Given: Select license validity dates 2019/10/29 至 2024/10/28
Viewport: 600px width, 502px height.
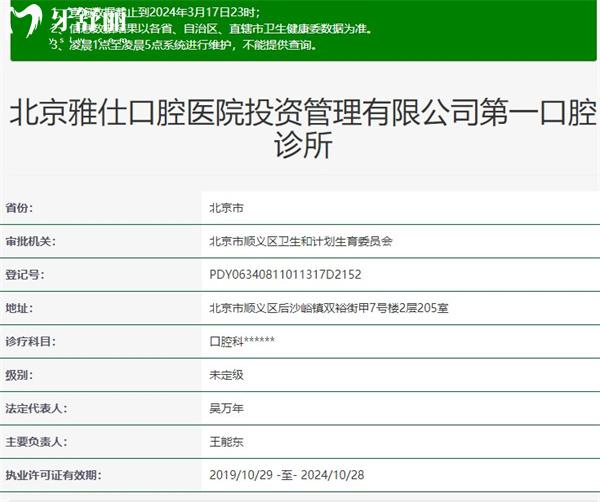Looking at the screenshot, I should tap(287, 475).
